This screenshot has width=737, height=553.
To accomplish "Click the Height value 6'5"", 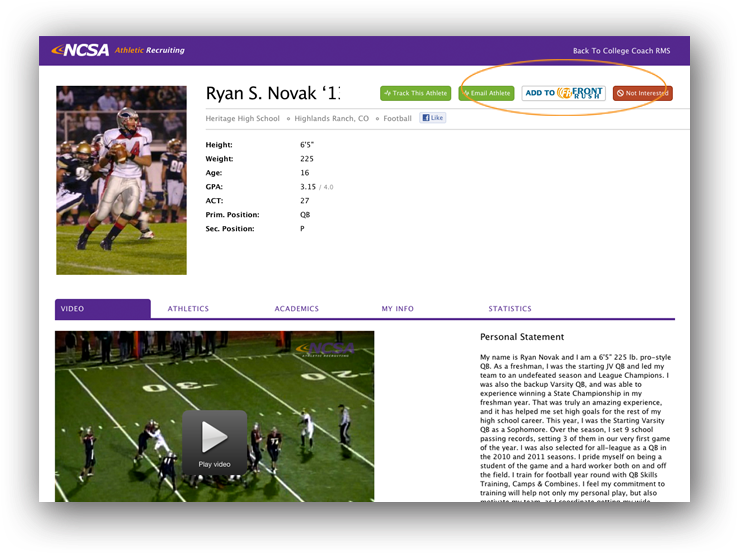I will [x=307, y=145].
